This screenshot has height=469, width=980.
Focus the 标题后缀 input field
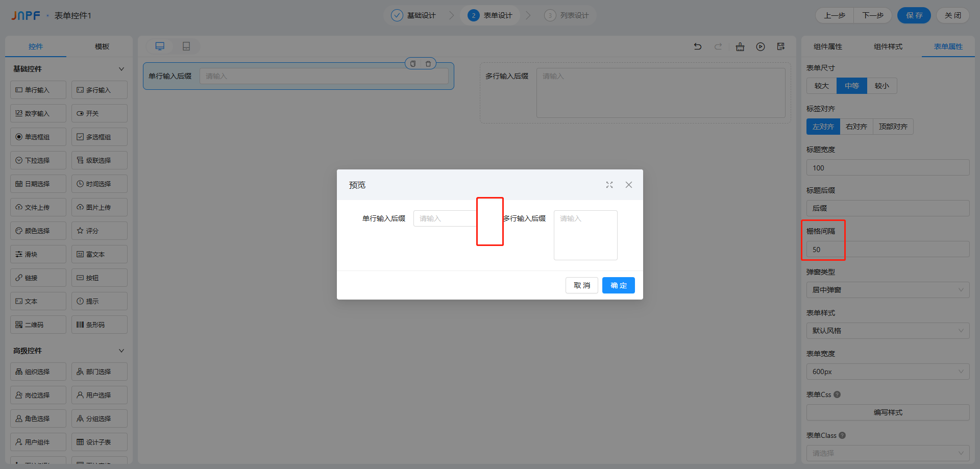pos(888,208)
